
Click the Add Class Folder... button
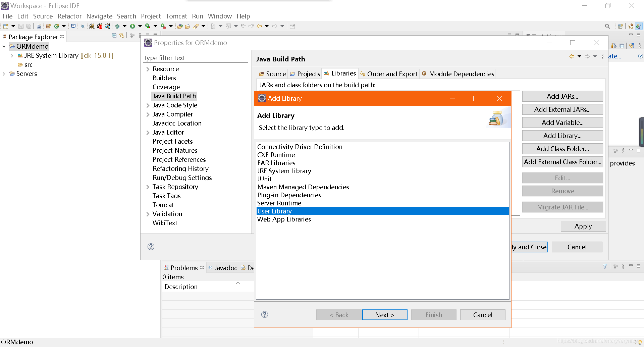point(562,149)
